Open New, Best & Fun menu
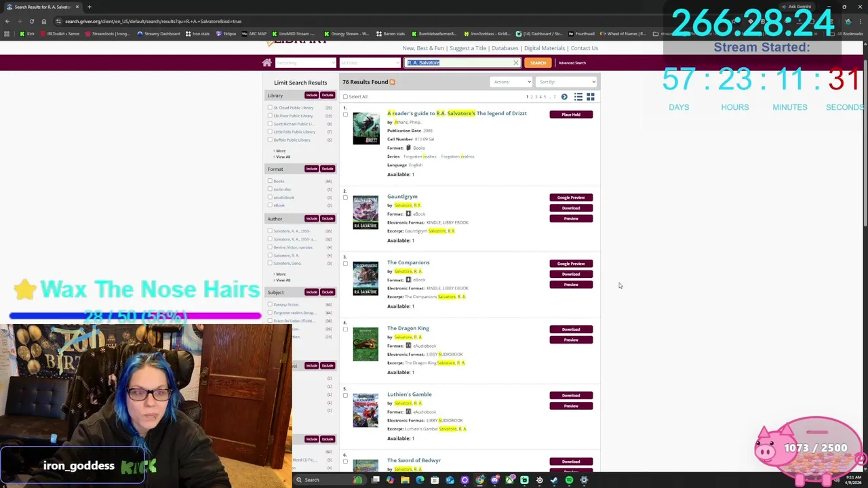Viewport: 868px width, 488px height. 423,48
